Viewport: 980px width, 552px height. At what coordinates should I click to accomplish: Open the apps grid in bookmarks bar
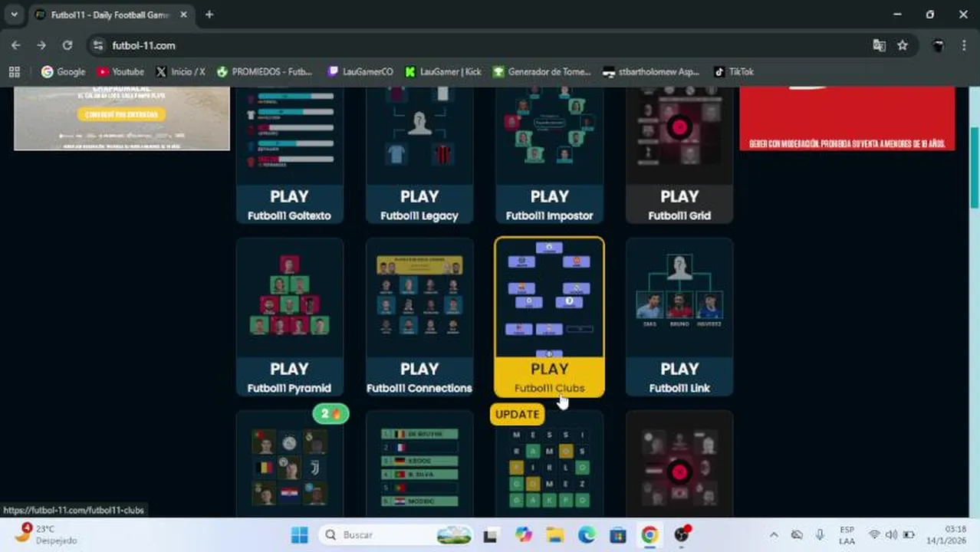[14, 71]
